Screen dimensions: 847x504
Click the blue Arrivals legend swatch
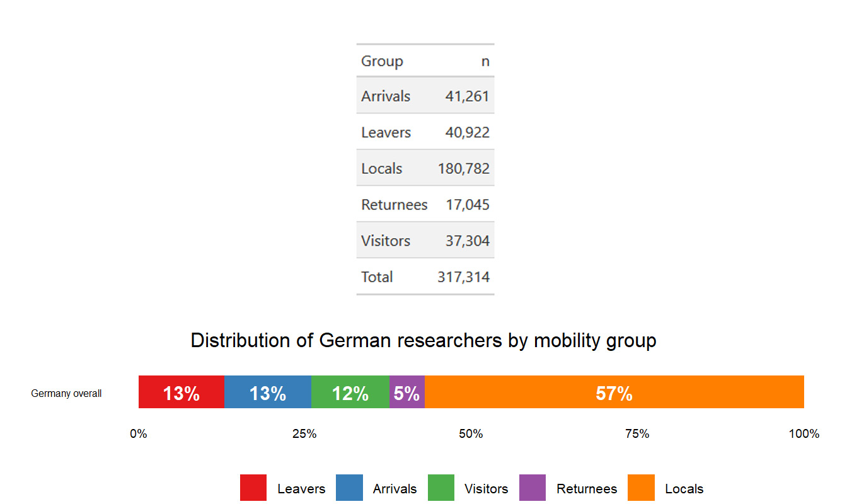tap(349, 488)
